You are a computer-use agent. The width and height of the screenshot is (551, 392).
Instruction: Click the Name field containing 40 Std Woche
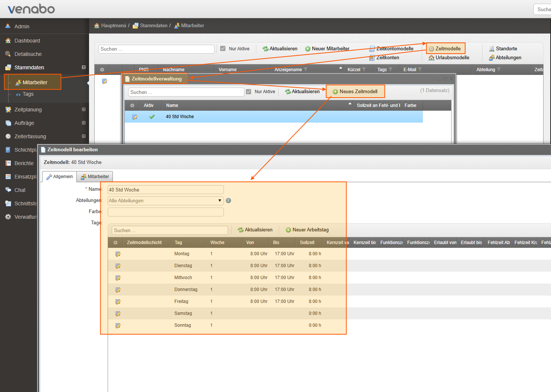[x=165, y=190]
